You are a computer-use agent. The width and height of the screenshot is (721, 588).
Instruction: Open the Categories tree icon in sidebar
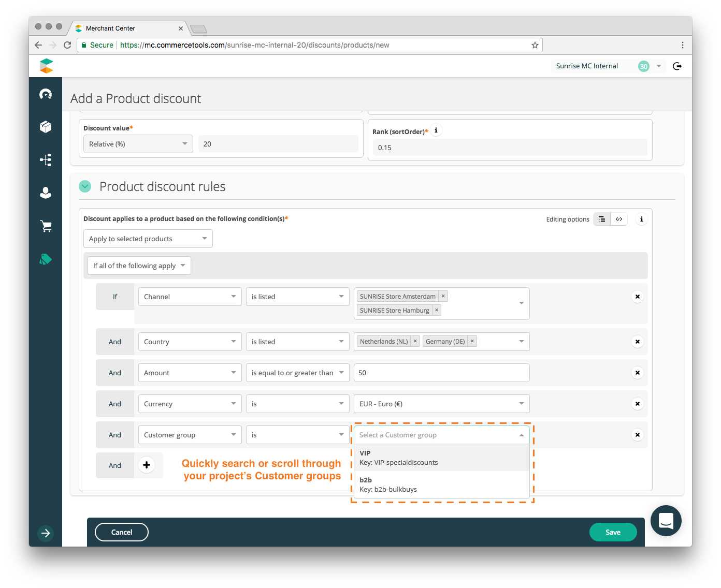46,160
